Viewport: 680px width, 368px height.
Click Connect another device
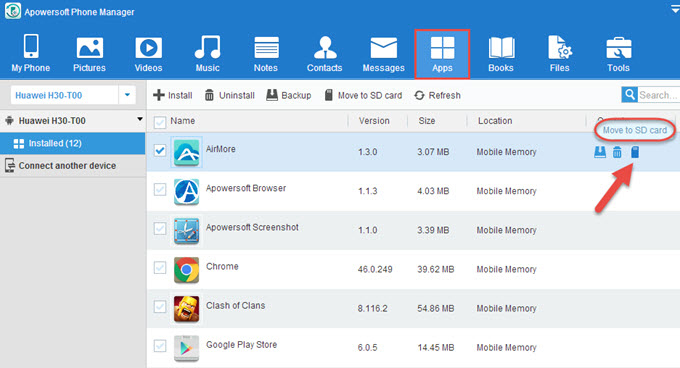point(72,166)
